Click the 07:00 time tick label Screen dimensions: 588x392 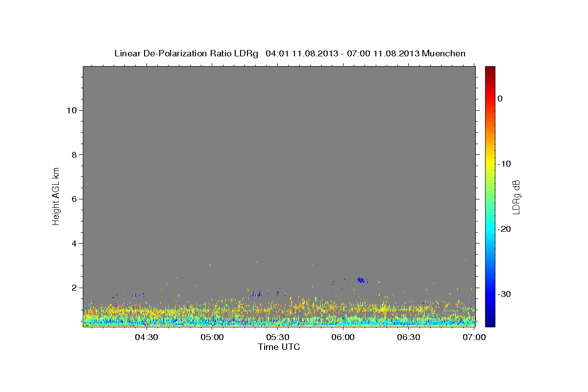474,337
